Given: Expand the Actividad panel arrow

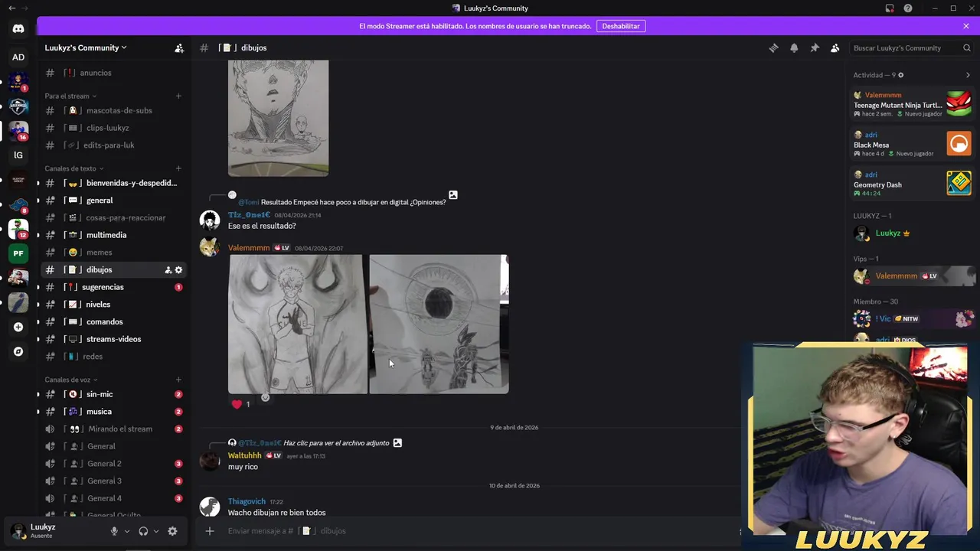Looking at the screenshot, I should (968, 75).
